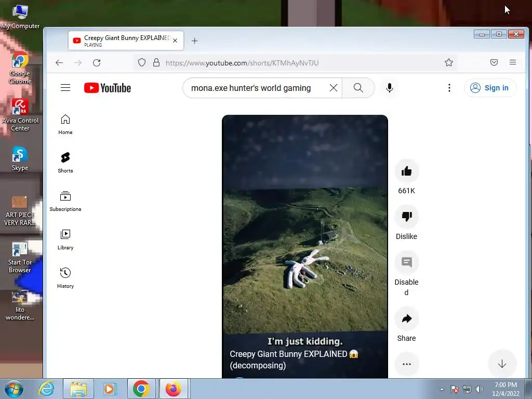Image resolution: width=532 pixels, height=399 pixels.
Task: Open Subscriptions in the sidebar
Action: tap(65, 201)
